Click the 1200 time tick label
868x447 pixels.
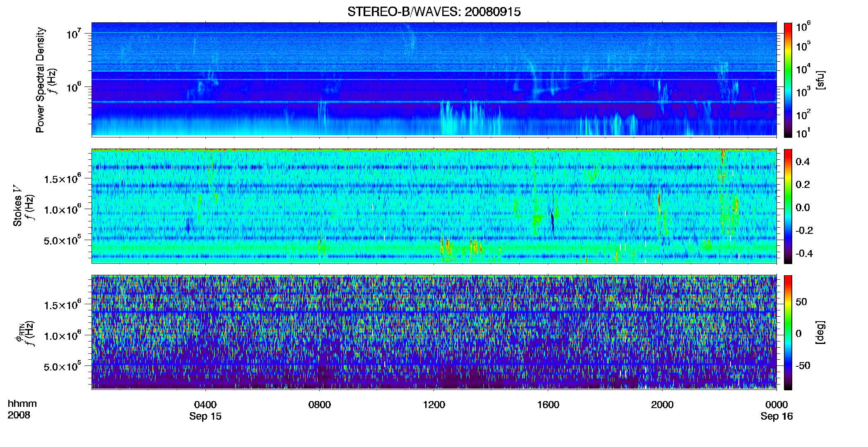[x=434, y=405]
